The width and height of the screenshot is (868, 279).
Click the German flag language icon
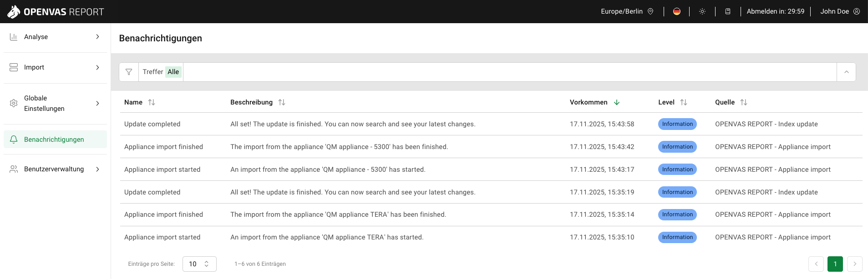[x=677, y=11]
